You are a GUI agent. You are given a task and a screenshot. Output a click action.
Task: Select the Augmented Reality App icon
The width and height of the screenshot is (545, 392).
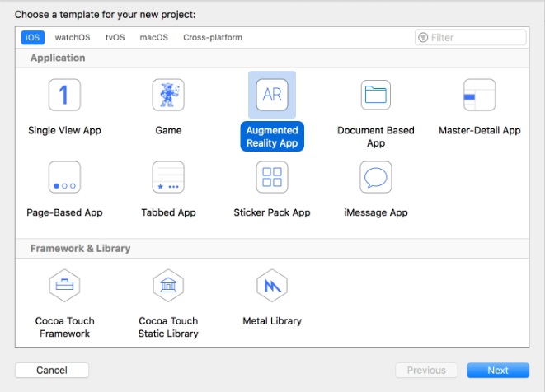[x=272, y=96]
